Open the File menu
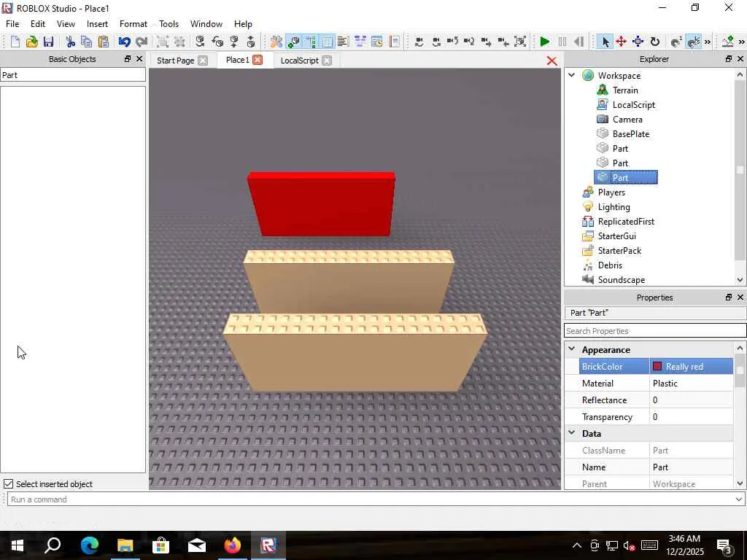 pos(12,24)
